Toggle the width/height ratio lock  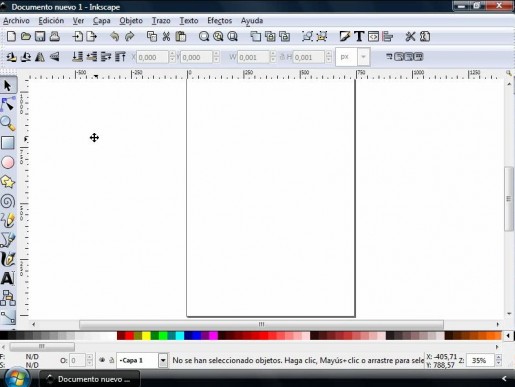coord(282,57)
